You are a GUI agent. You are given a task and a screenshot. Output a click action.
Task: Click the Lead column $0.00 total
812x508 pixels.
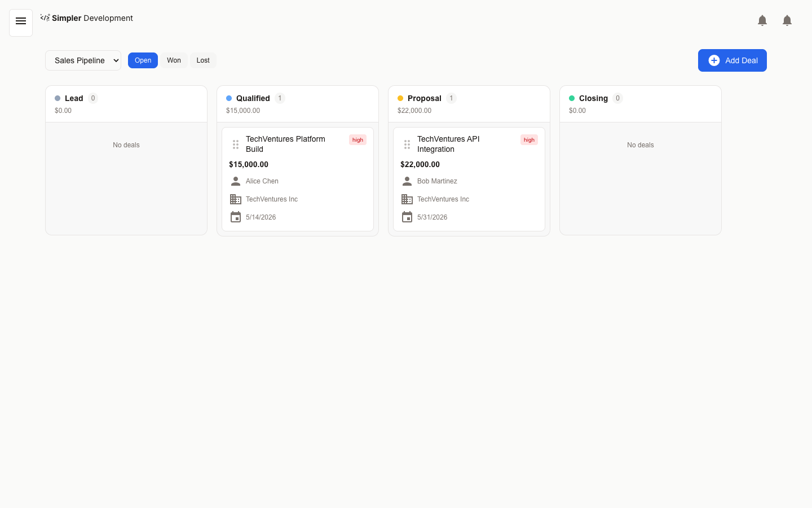63,111
